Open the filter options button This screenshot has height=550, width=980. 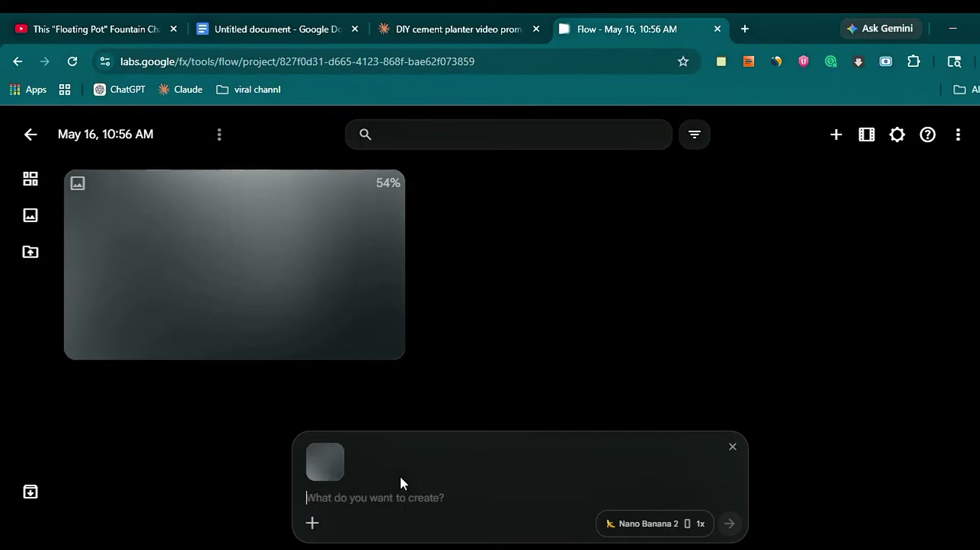tap(695, 135)
